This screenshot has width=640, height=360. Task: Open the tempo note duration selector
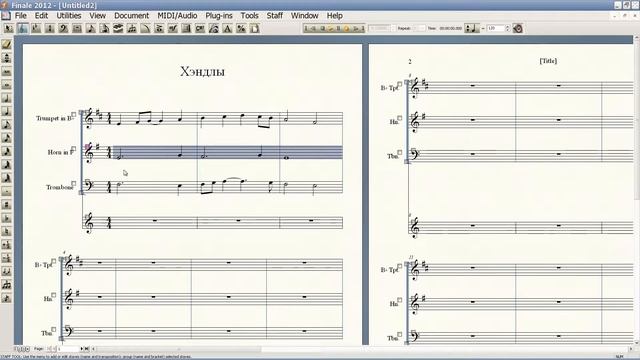(472, 29)
